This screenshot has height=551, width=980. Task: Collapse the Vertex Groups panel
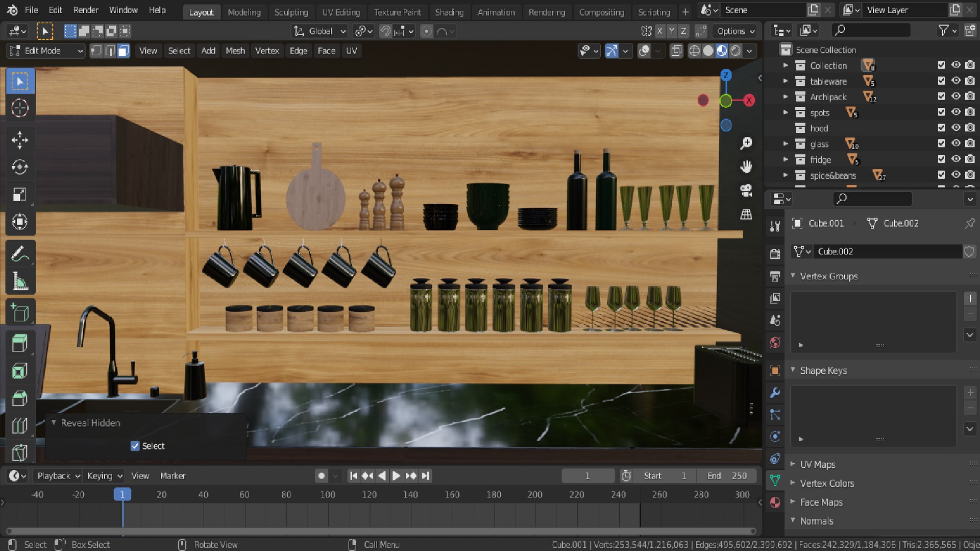tap(828, 276)
